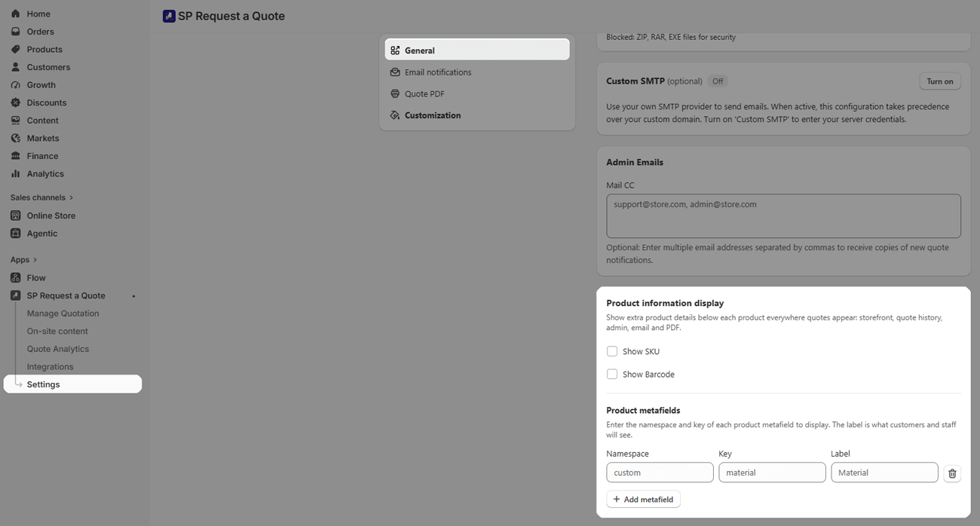Click the Analytics bar chart icon
This screenshot has height=526, width=980.
point(15,173)
